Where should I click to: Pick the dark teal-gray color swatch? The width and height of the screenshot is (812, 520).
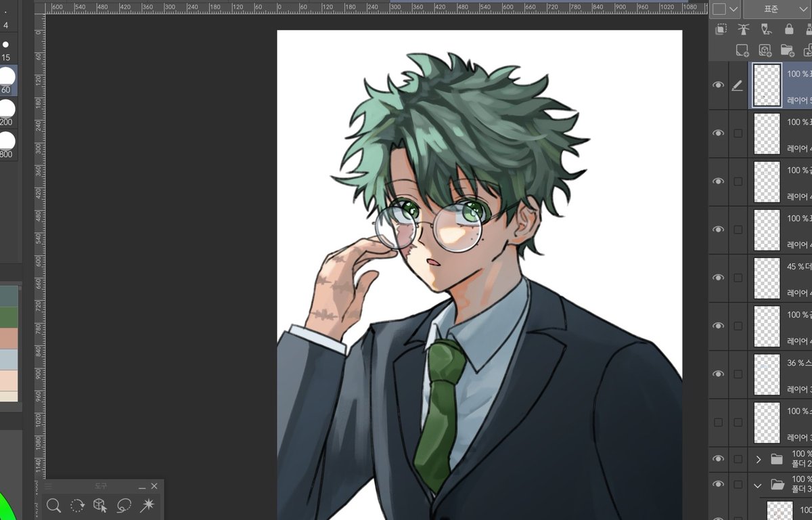pos(9,296)
